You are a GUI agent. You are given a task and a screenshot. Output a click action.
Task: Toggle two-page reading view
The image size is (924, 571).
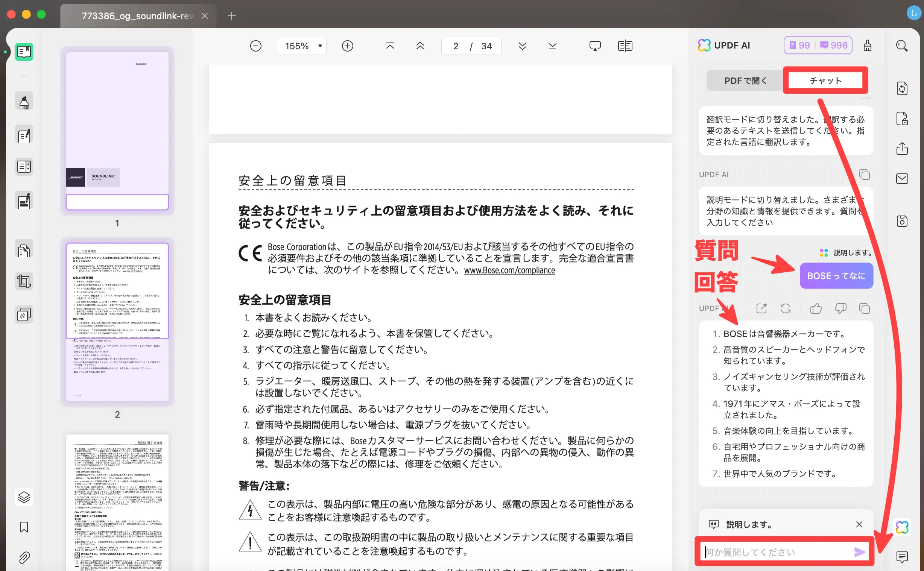point(625,46)
